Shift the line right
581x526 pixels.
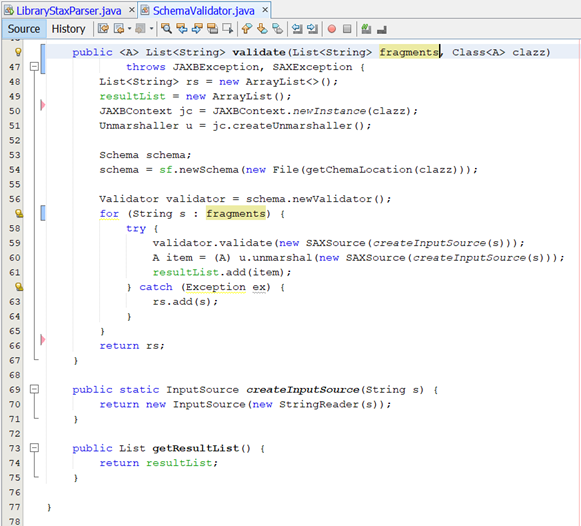point(312,29)
